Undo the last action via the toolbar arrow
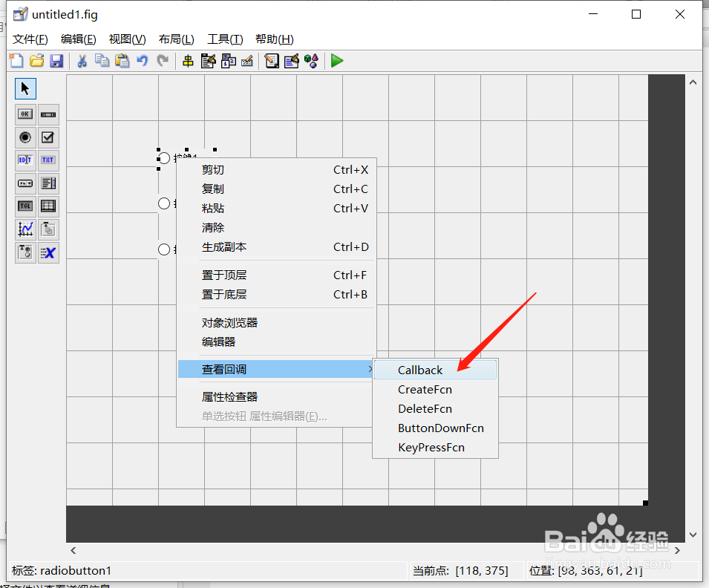 [143, 61]
